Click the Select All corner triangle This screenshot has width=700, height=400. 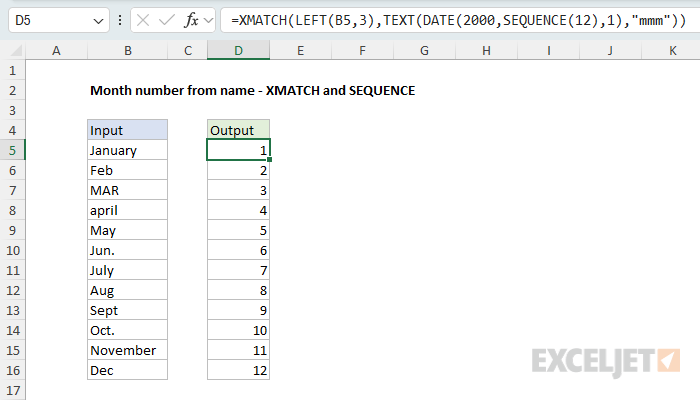[x=16, y=50]
